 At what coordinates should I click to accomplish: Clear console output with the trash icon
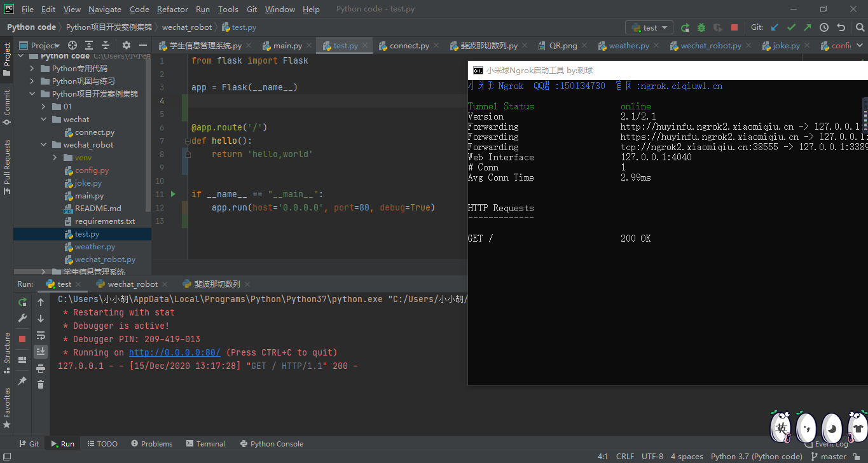pos(41,384)
